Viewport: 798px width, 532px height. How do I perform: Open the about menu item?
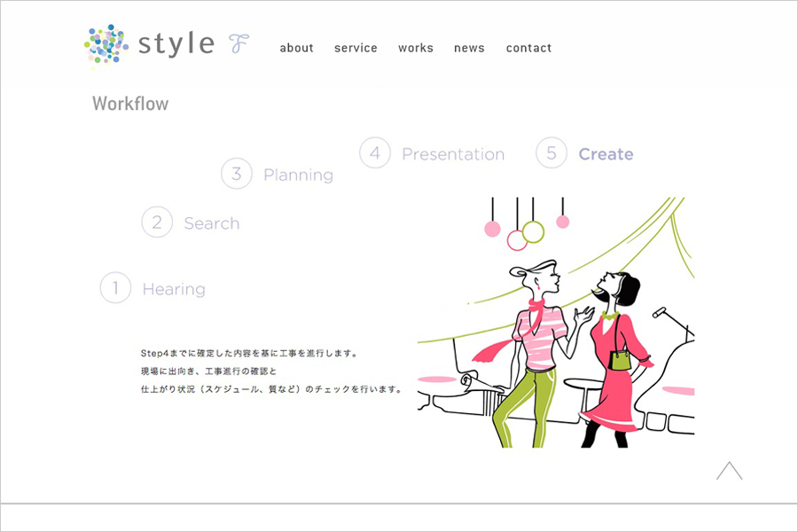(296, 48)
